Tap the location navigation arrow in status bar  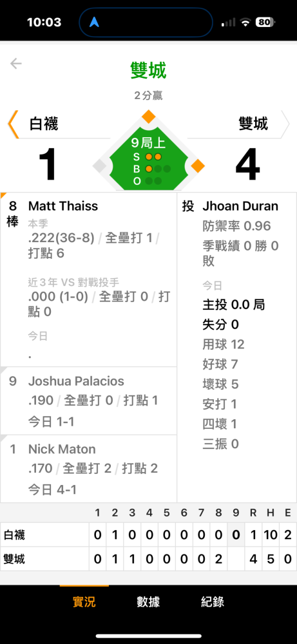click(95, 22)
